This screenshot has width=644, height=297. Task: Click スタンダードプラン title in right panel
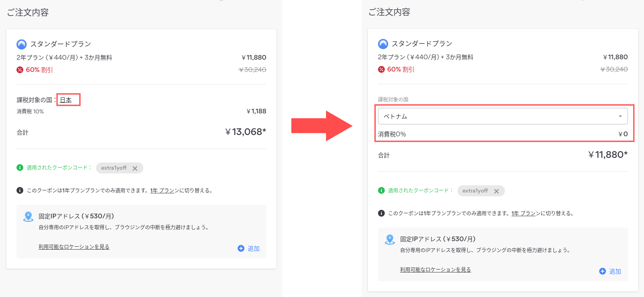[422, 44]
